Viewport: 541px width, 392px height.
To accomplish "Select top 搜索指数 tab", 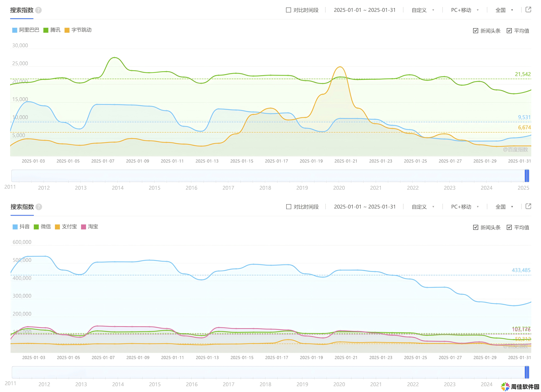I will point(22,10).
